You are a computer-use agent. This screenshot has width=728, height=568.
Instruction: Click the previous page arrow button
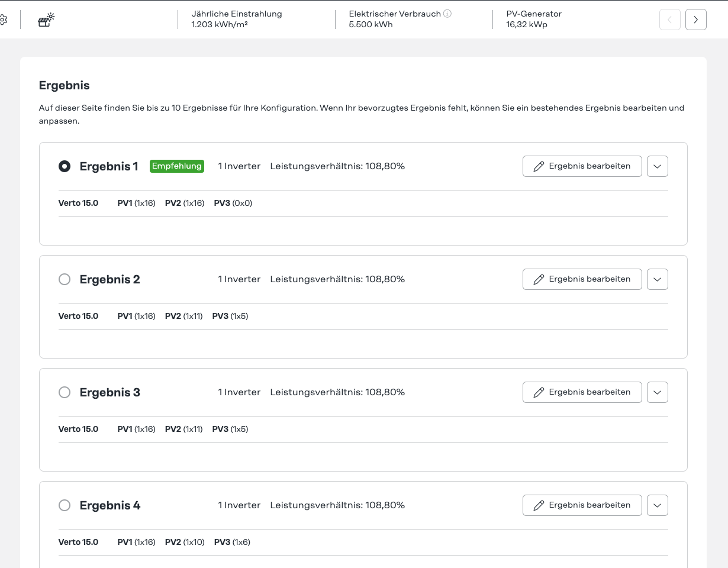click(669, 20)
